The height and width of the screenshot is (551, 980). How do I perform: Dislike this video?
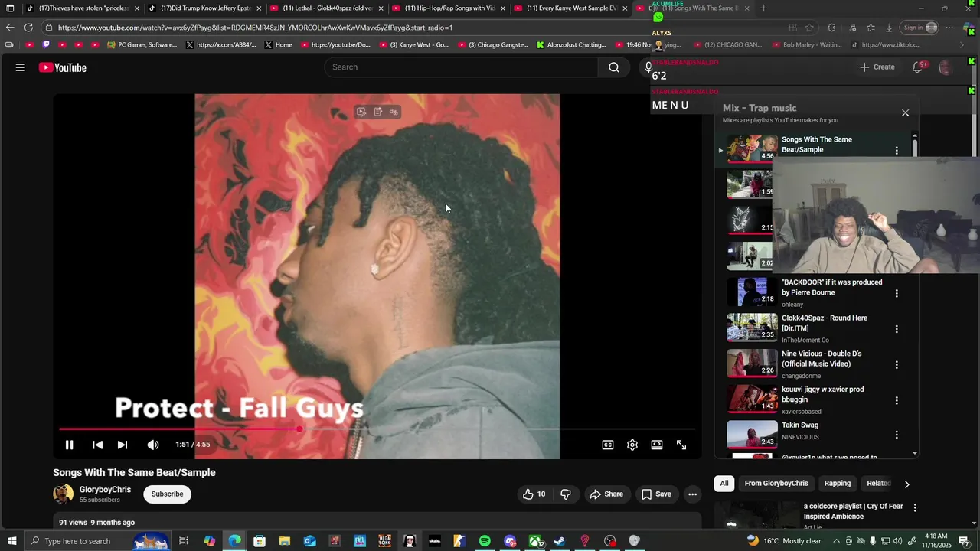[x=566, y=494]
